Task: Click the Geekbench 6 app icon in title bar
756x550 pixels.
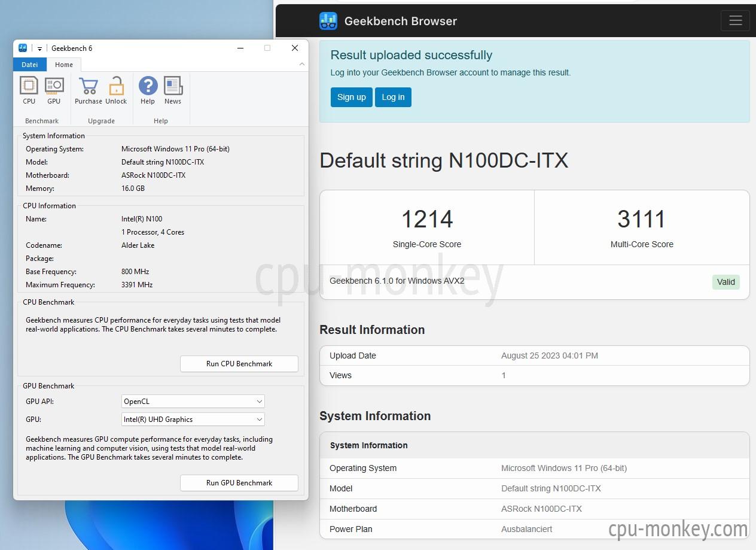Action: (x=23, y=48)
